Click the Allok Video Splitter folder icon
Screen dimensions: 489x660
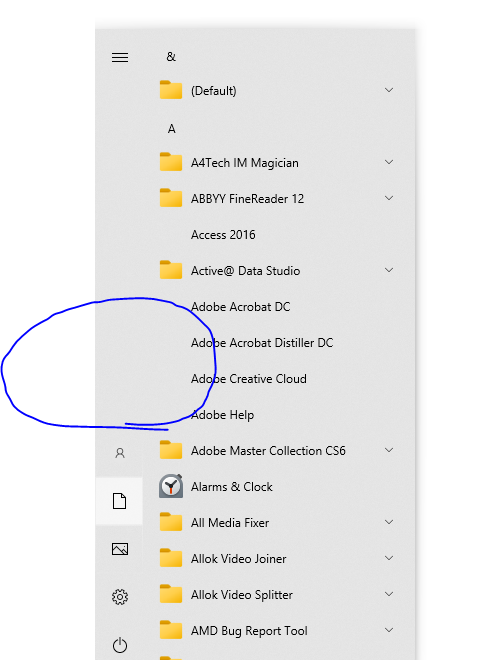tap(171, 594)
